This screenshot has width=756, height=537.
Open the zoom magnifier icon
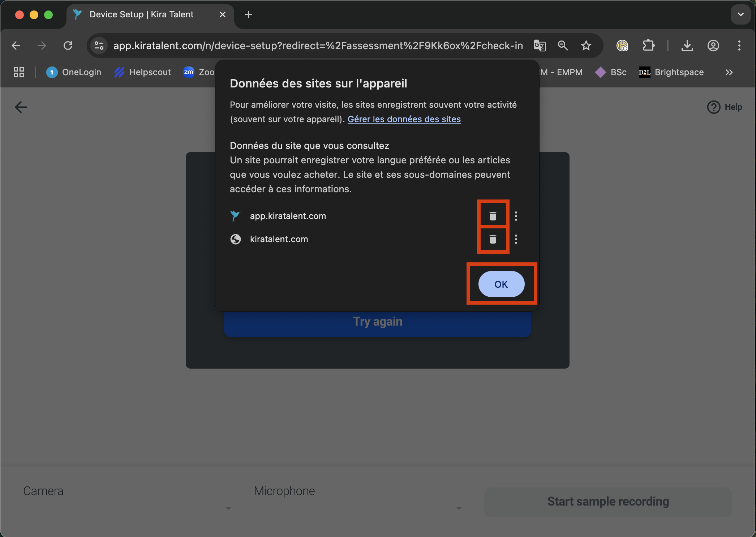tap(563, 46)
